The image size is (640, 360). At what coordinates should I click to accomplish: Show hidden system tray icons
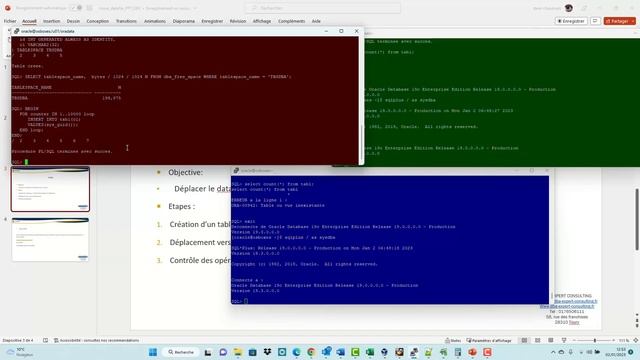[553, 352]
